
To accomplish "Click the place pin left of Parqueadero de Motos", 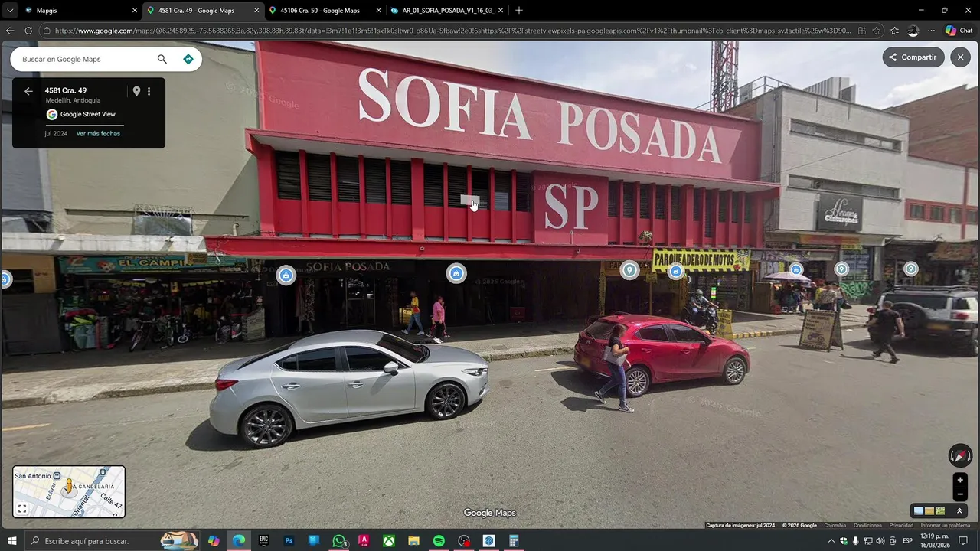I will point(629,270).
